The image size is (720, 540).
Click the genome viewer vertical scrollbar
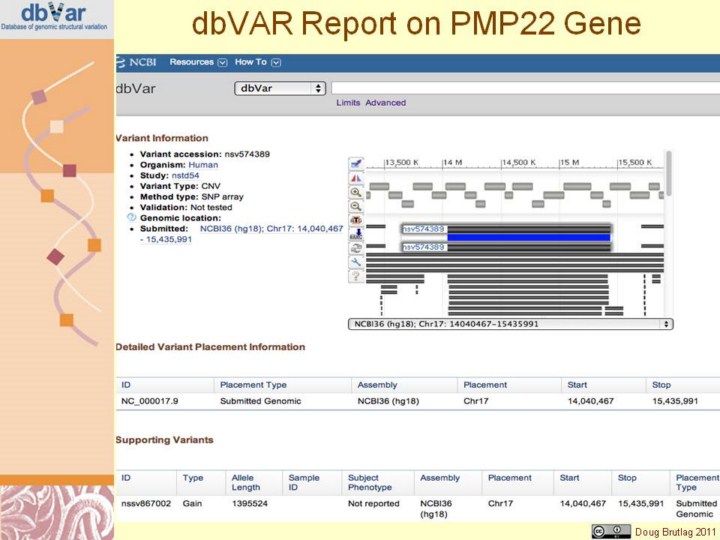pos(668,175)
